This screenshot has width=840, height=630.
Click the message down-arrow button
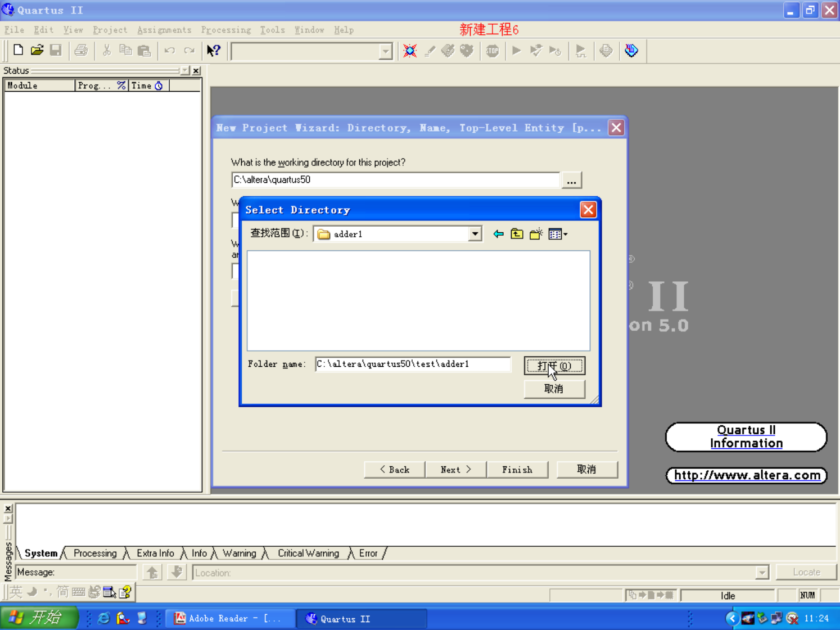click(177, 572)
